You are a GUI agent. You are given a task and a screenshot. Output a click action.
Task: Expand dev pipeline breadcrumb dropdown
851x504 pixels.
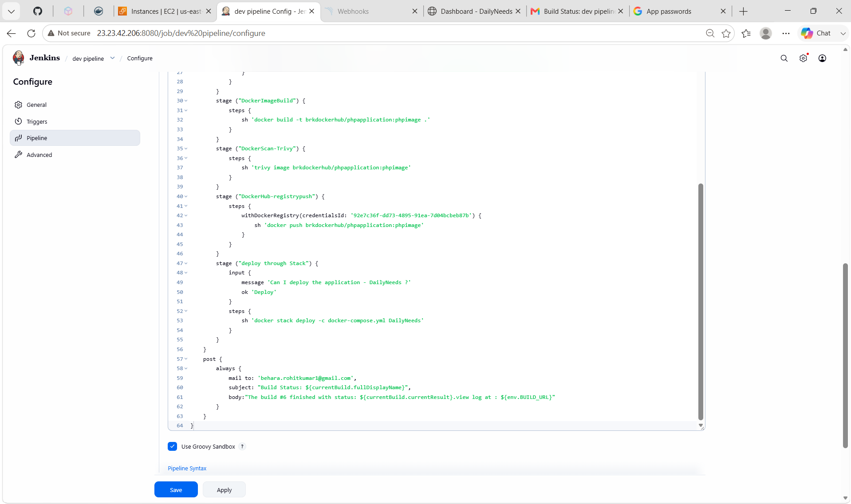click(113, 58)
